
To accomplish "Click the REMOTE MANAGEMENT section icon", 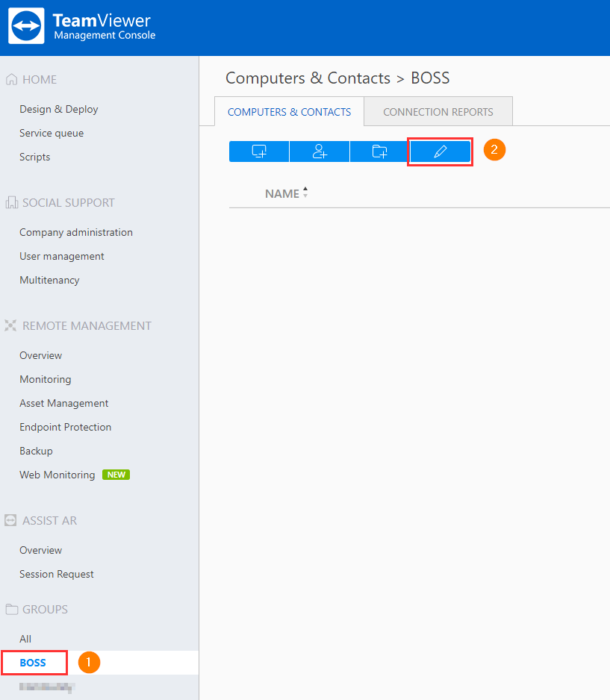I will (10, 325).
